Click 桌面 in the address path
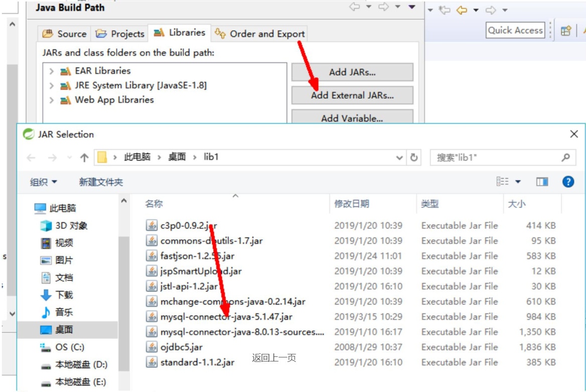The width and height of the screenshot is (586, 392). pos(177,157)
